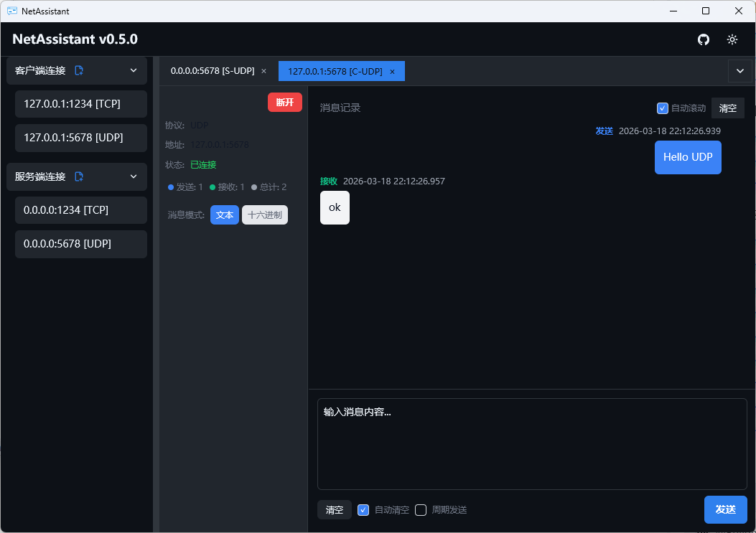Close the 0.0.0.0:5678 [S-UDP] tab
Viewport: 756px width, 533px height.
click(263, 71)
